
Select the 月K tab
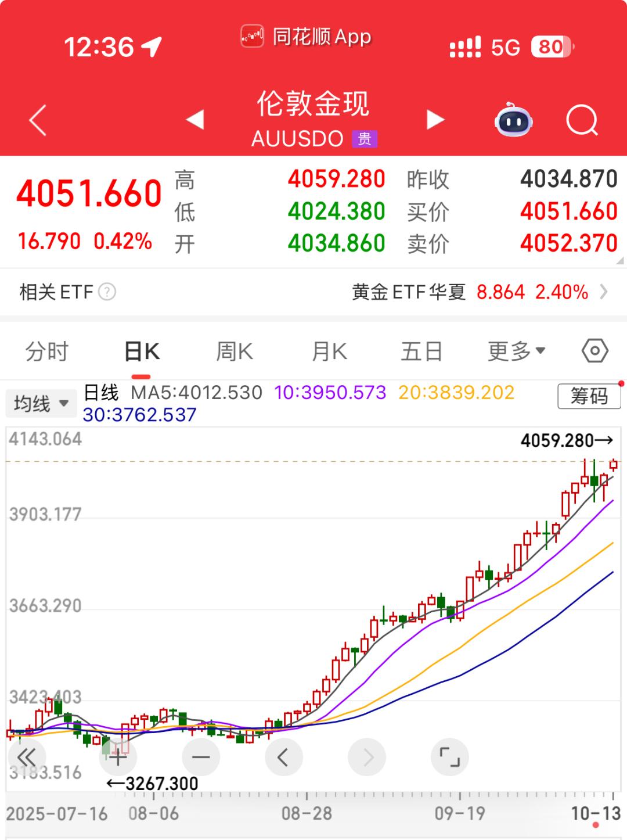pos(329,351)
